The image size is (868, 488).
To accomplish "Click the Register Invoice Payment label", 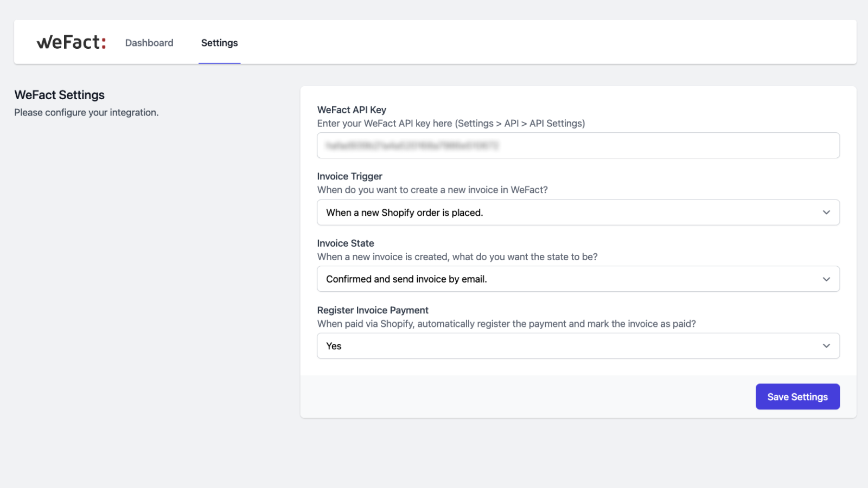I will pos(373,310).
